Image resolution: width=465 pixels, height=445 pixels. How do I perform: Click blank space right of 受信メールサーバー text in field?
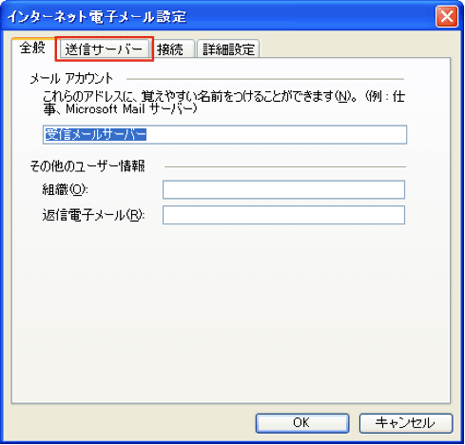(x=276, y=134)
